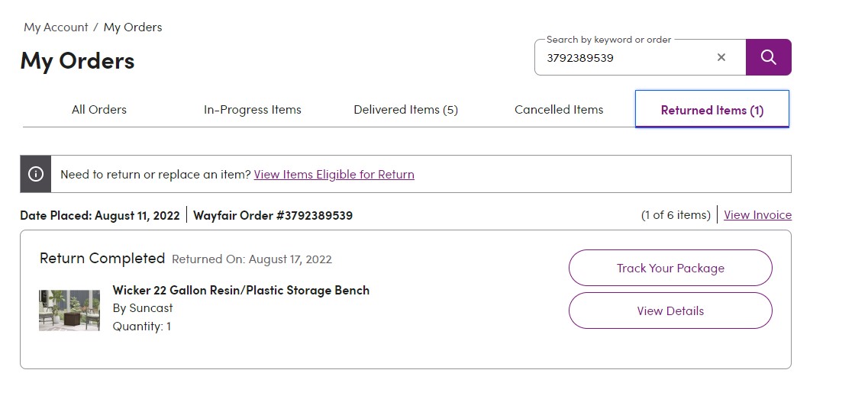Open the storage bench product thumbnail
This screenshot has height=415, width=868.
(69, 310)
